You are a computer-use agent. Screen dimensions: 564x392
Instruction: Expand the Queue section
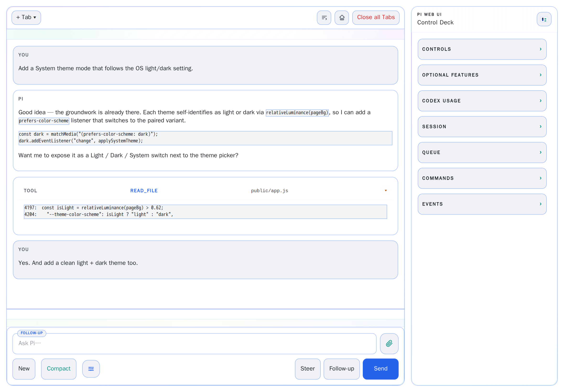click(482, 152)
